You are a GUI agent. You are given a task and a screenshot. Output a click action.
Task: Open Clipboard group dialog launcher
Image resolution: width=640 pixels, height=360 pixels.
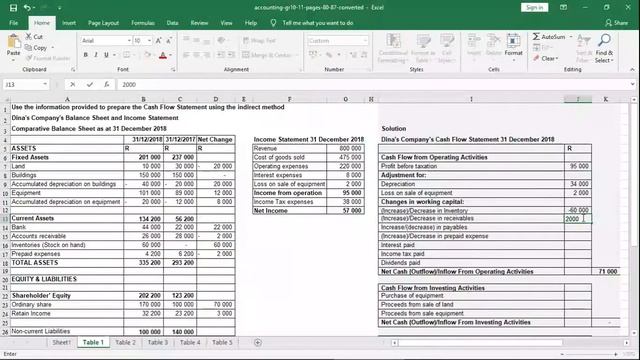(73, 70)
